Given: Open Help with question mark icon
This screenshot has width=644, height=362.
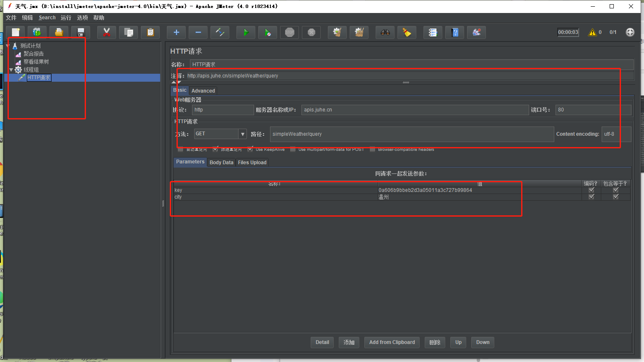Looking at the screenshot, I should 455,32.
